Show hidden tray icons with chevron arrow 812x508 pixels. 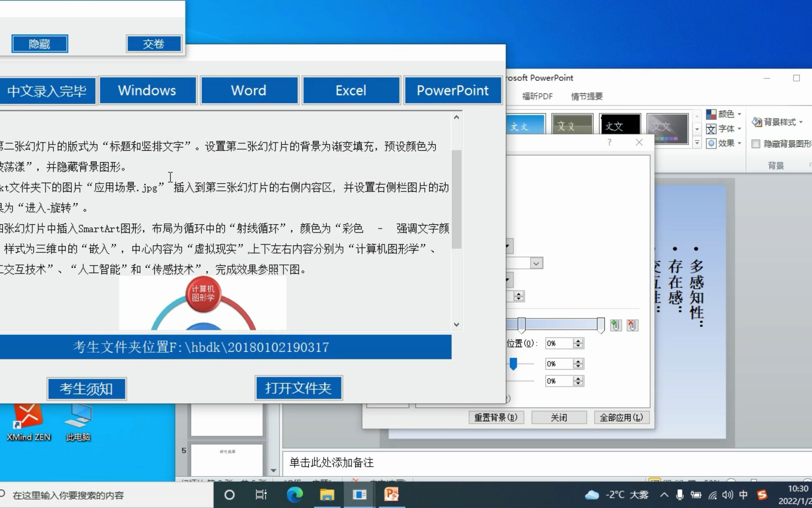point(664,495)
